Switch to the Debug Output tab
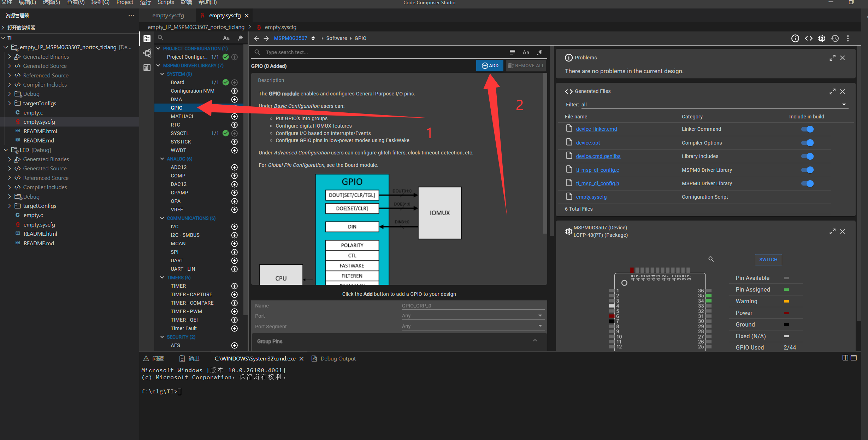This screenshot has height=440, width=868. [x=338, y=359]
